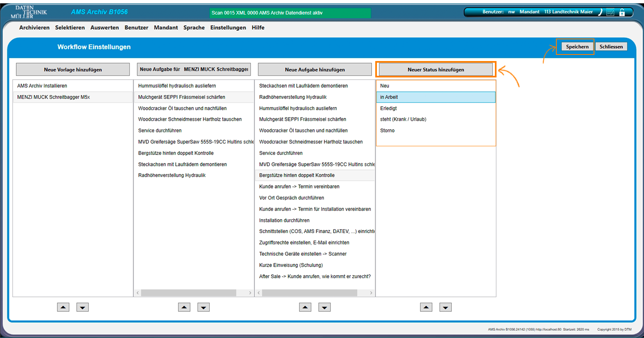Select 'AMS Archiv Installieren' template
Viewport: 644px width, 338px height.
click(42, 86)
